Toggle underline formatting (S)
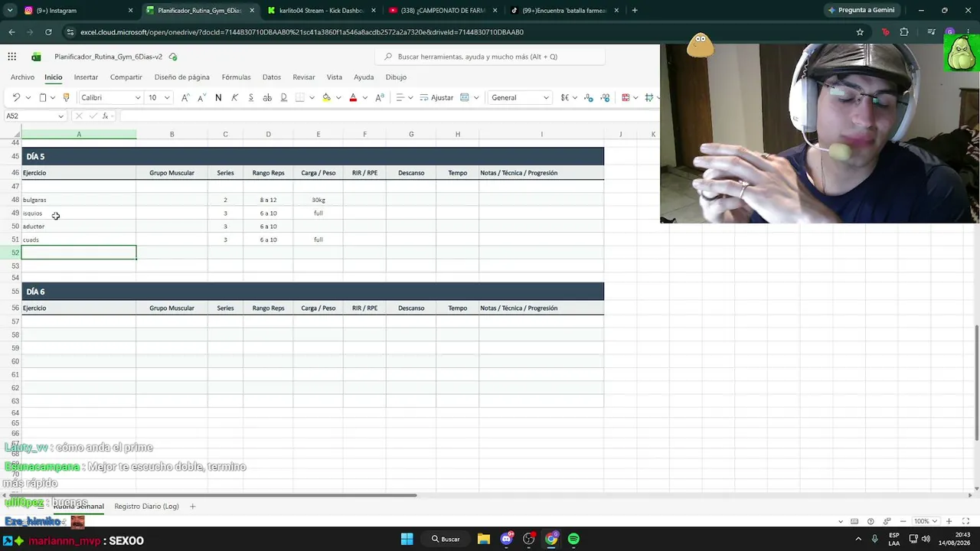 tap(250, 98)
